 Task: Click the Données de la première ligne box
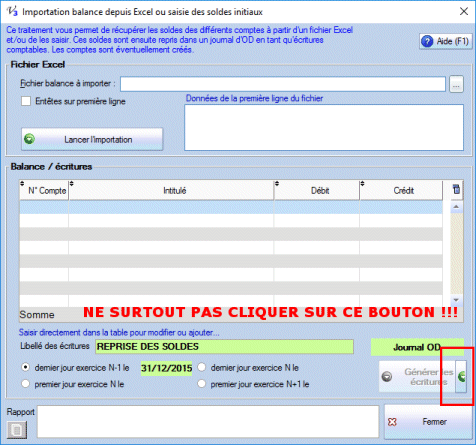324,127
